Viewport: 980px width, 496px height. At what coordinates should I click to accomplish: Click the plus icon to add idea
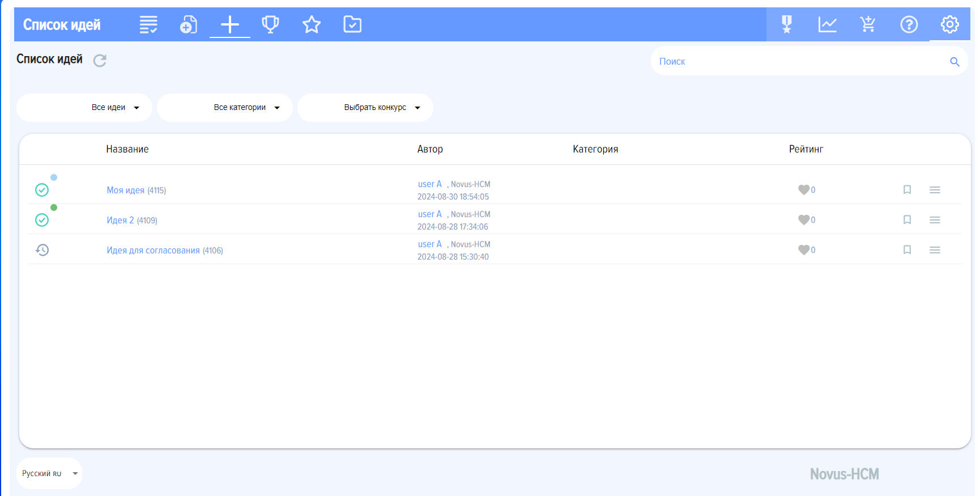[x=229, y=24]
